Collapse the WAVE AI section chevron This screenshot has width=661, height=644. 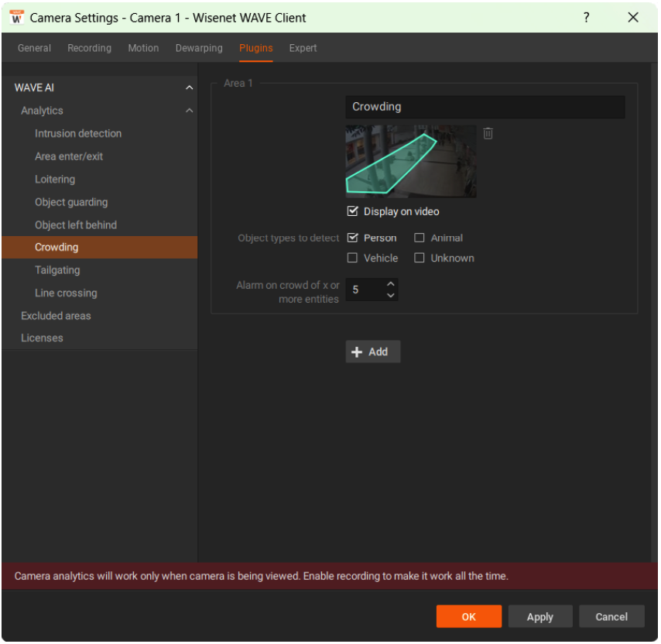pyautogui.click(x=190, y=87)
